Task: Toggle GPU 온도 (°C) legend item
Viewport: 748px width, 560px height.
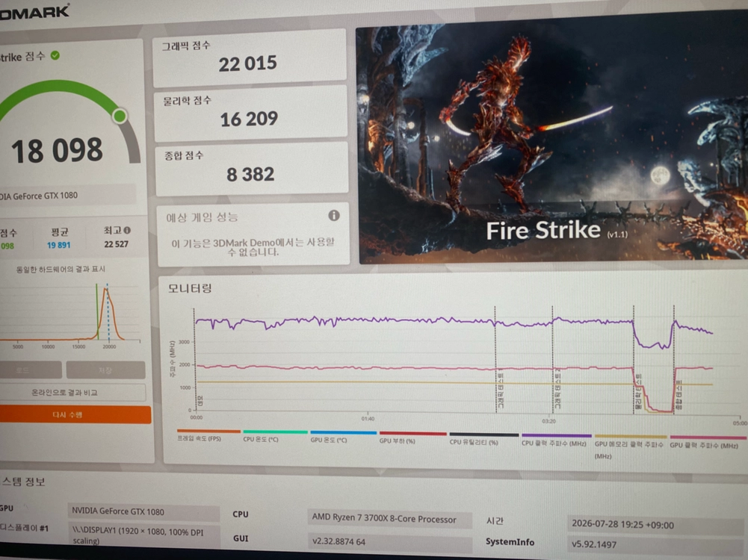Action: [x=343, y=437]
